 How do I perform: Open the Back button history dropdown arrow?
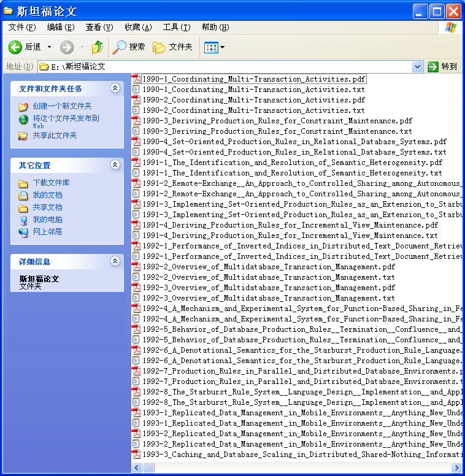(50, 47)
